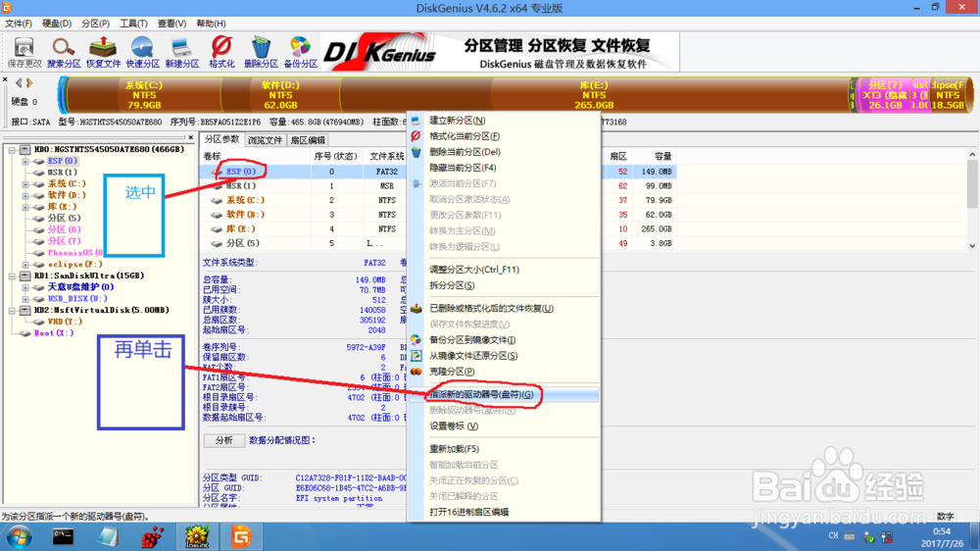Choose 删除当前分区(Del) from context menu
980x551 pixels.
(504, 151)
